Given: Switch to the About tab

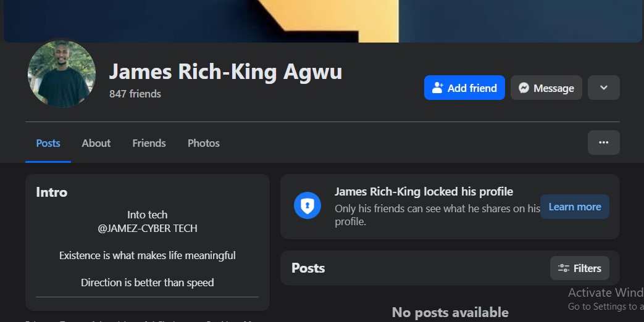Looking at the screenshot, I should coord(96,143).
